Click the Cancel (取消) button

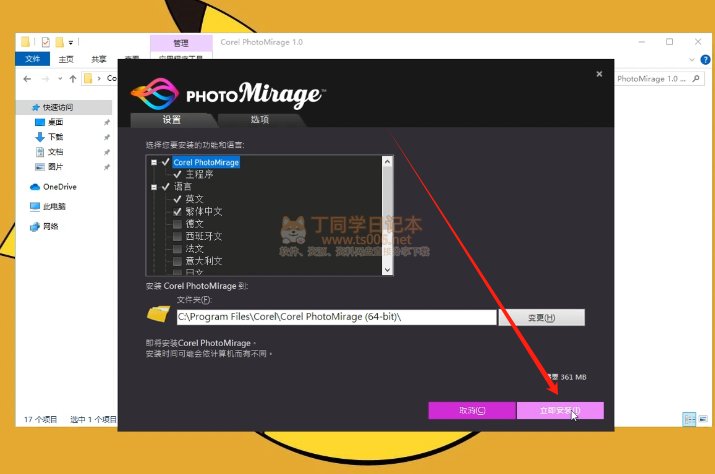click(x=472, y=411)
